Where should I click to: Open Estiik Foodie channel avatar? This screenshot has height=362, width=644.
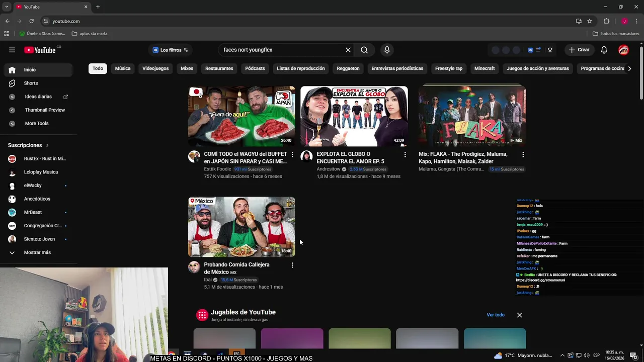194,156
